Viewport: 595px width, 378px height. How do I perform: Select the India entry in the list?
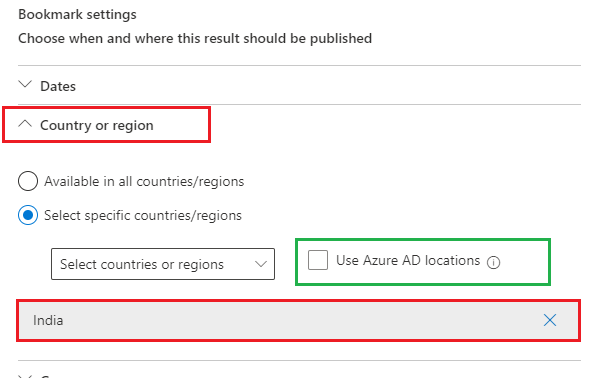(x=298, y=320)
